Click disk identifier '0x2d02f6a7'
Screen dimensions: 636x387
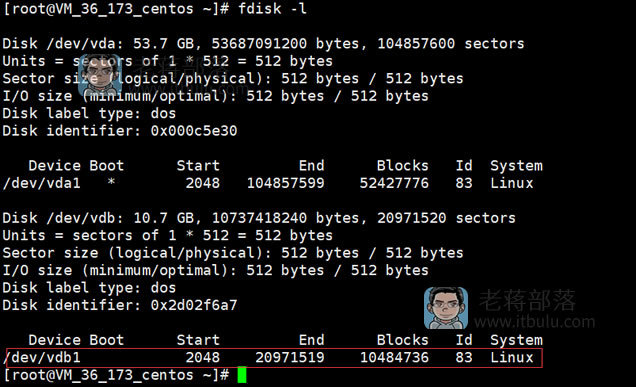pos(194,305)
